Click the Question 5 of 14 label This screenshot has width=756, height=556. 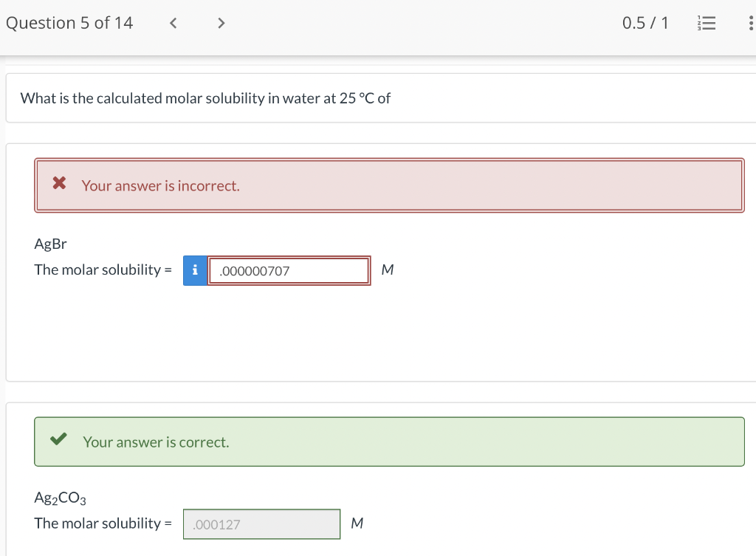(x=69, y=23)
